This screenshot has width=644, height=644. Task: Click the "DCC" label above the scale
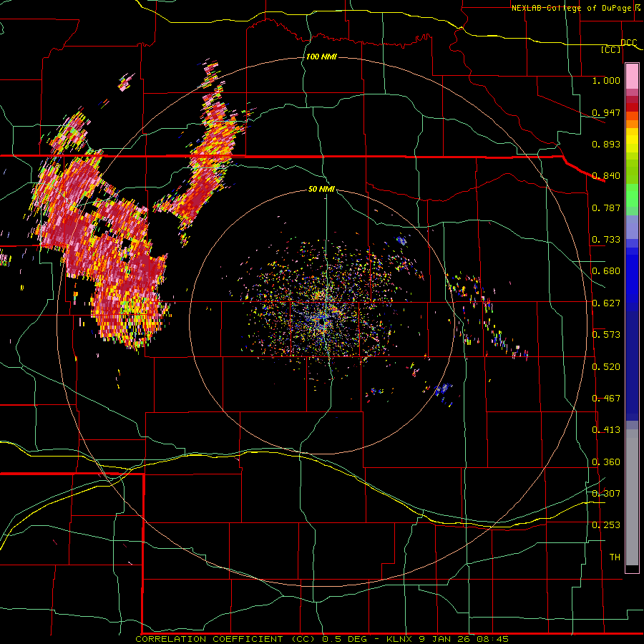point(629,43)
